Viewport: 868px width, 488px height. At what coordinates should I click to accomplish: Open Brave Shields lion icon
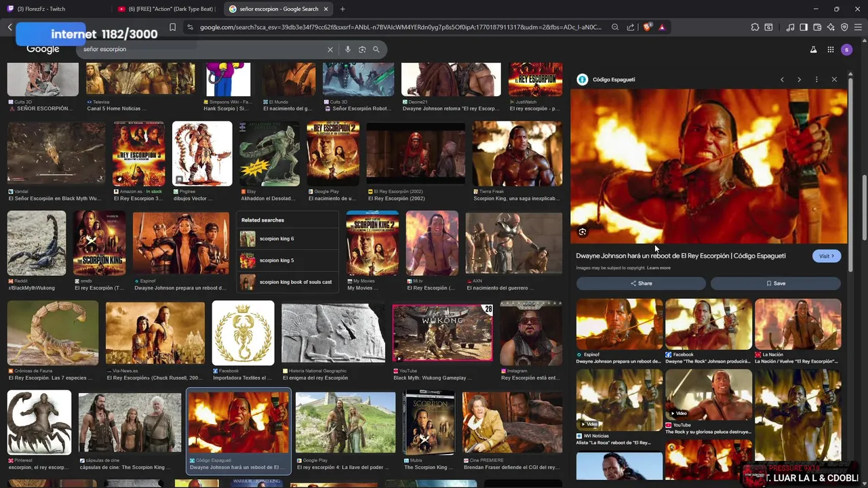[647, 27]
